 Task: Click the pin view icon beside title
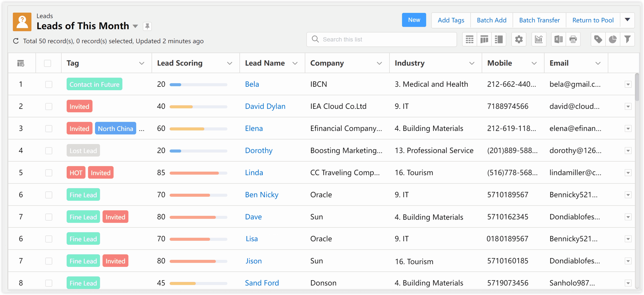coord(147,26)
